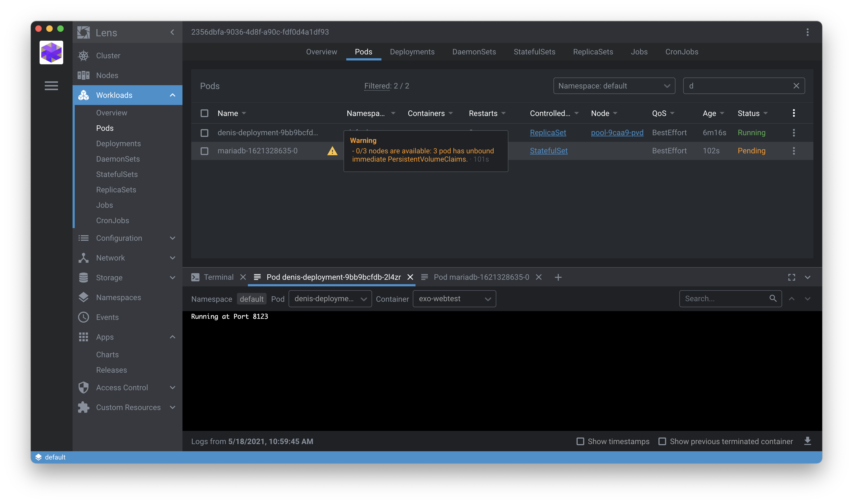Screen dimensions: 853x504
Task: Enable Show timestamps
Action: click(580, 442)
